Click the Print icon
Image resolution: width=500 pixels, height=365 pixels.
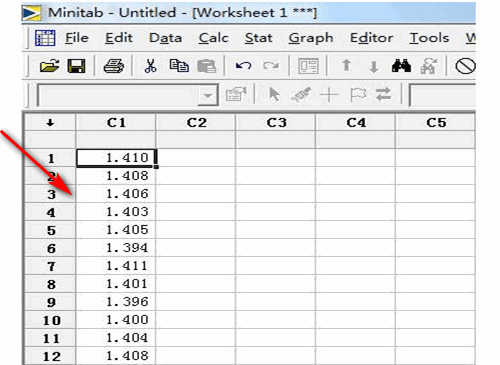click(114, 66)
